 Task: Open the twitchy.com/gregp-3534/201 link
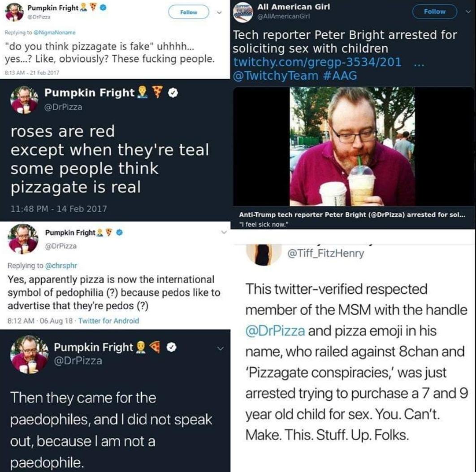317,62
